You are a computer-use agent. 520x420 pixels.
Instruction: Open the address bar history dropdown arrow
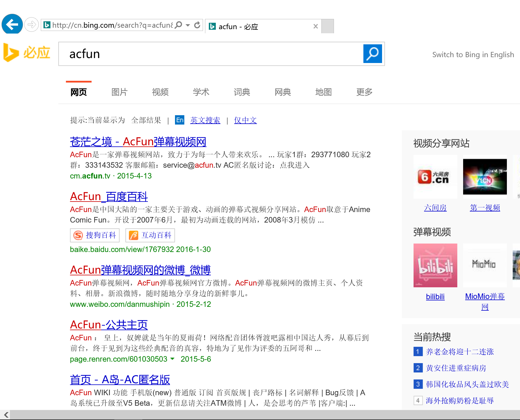[188, 25]
